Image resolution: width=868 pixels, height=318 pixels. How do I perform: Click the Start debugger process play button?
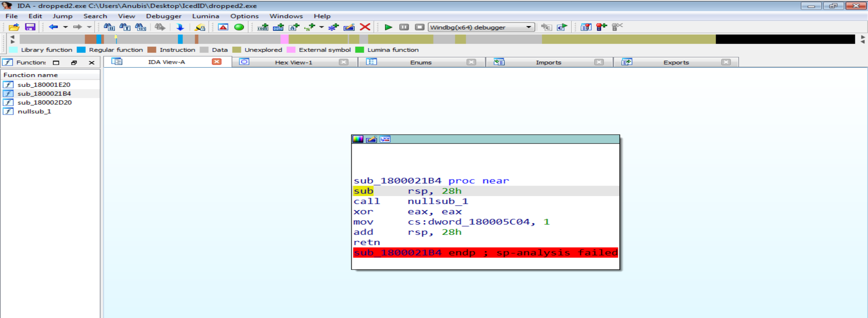click(388, 27)
